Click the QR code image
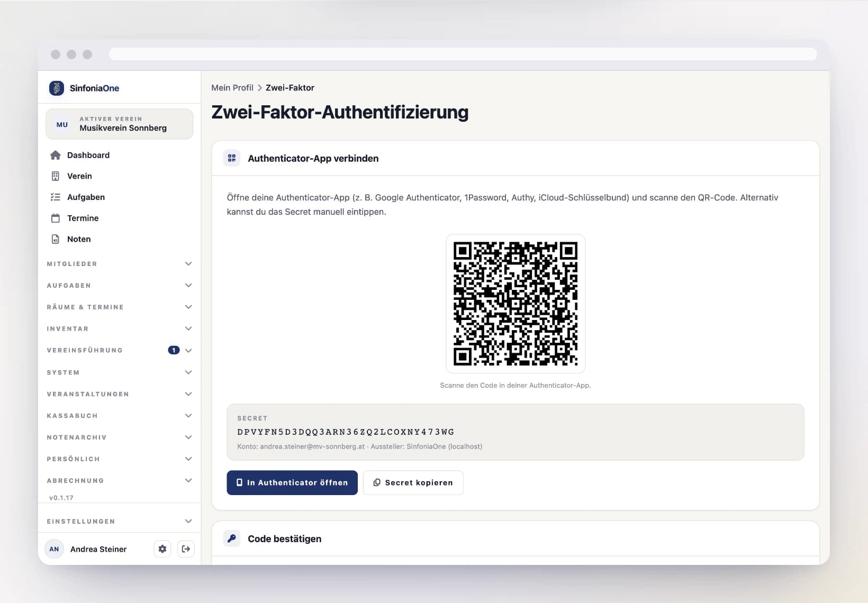 pos(516,304)
